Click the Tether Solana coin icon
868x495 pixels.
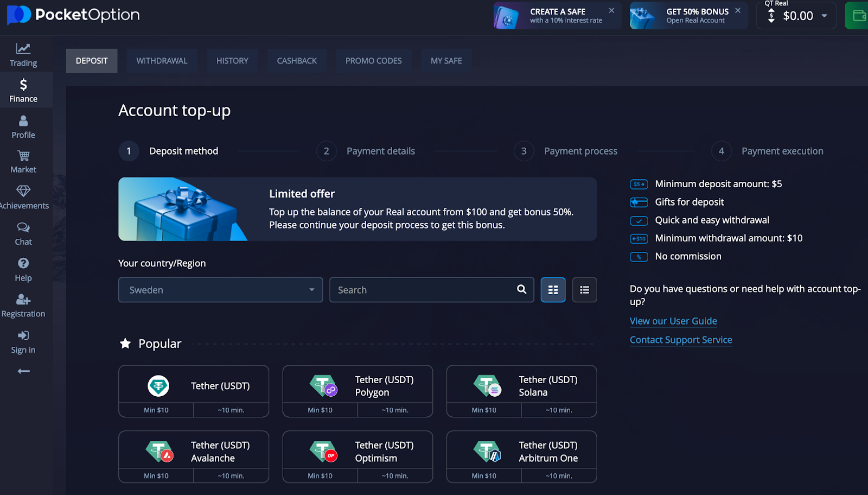click(x=487, y=386)
